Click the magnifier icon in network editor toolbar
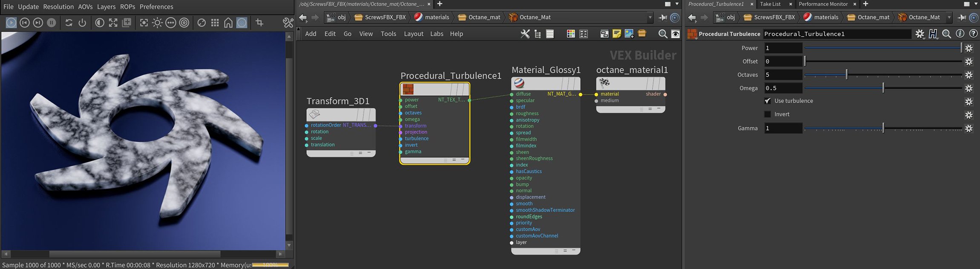The height and width of the screenshot is (269, 980). point(663,34)
